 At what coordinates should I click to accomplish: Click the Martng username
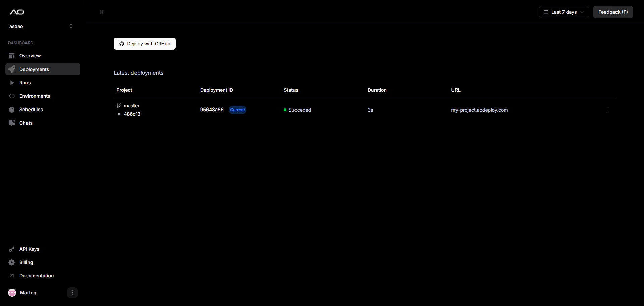pos(28,293)
